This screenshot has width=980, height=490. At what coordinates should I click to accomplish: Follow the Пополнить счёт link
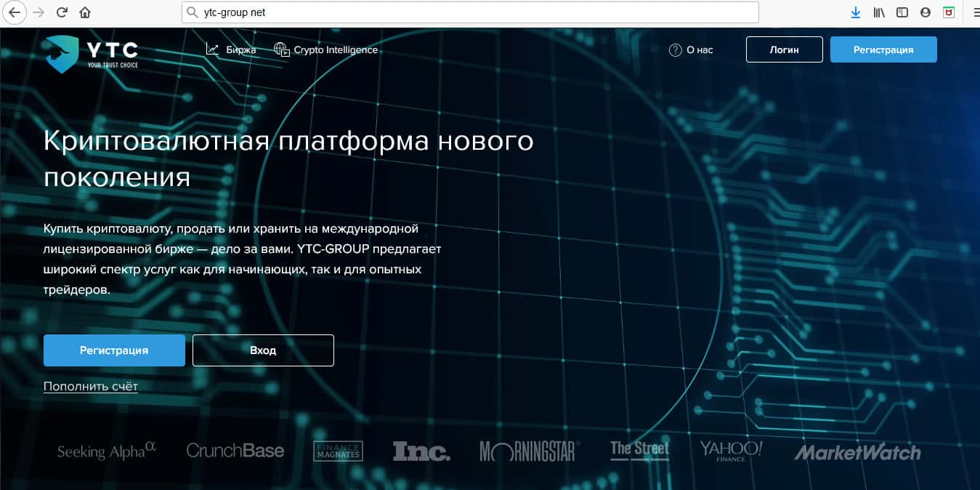coord(91,386)
